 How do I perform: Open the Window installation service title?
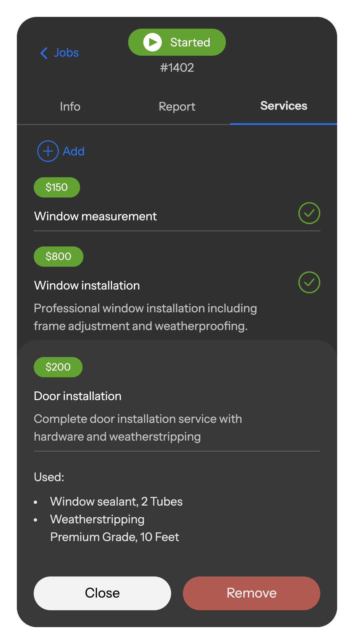click(87, 286)
